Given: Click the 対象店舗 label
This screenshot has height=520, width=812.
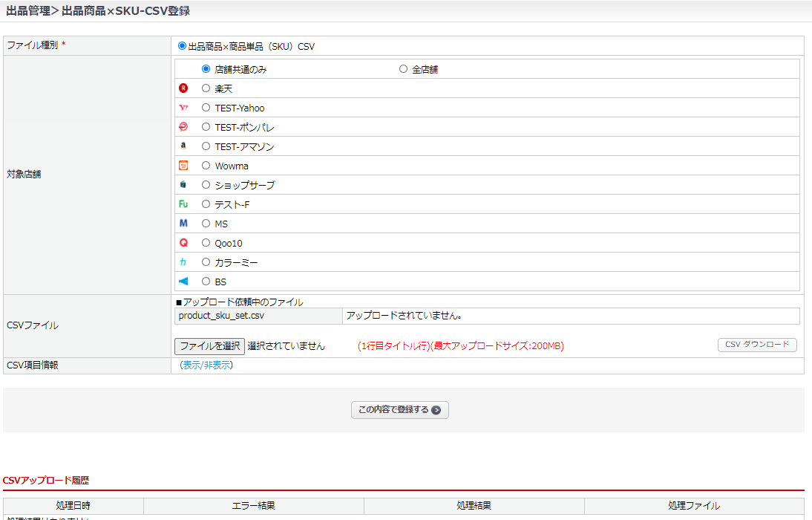Looking at the screenshot, I should (x=24, y=174).
